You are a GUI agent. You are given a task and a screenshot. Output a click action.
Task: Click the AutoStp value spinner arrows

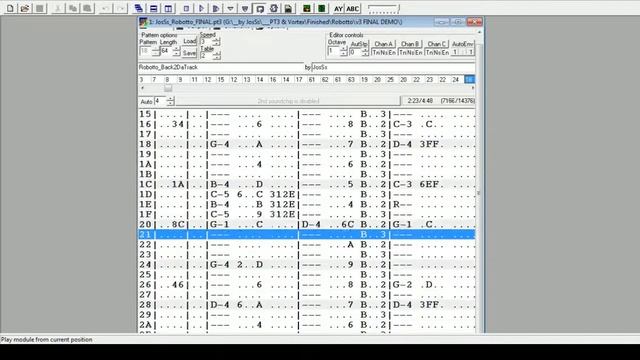click(365, 52)
